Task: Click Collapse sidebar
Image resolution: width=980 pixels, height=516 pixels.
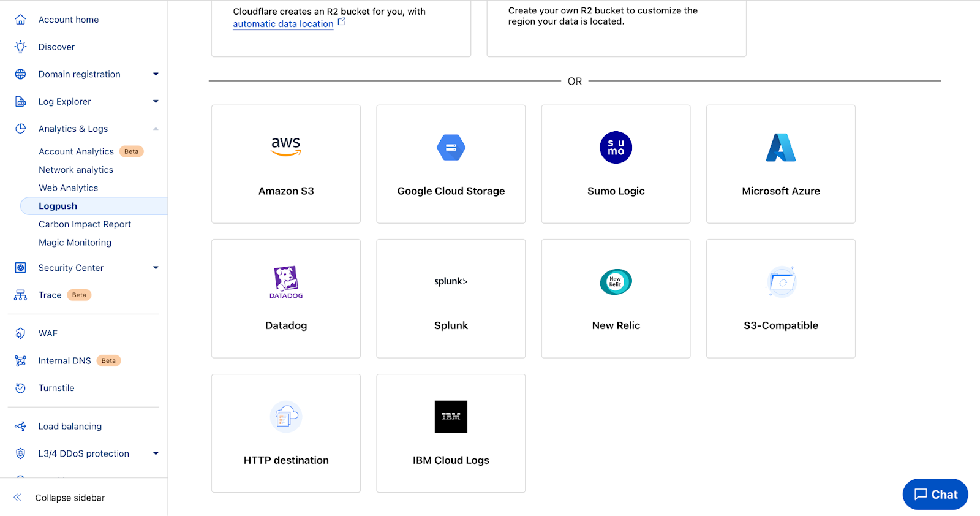Action: [70, 498]
